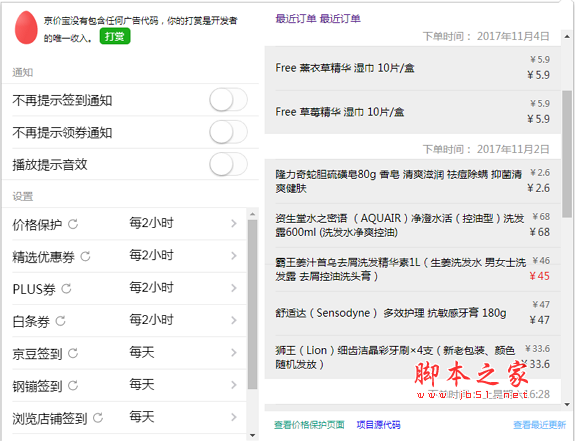Click the 价格保护 setting label

(x=37, y=224)
